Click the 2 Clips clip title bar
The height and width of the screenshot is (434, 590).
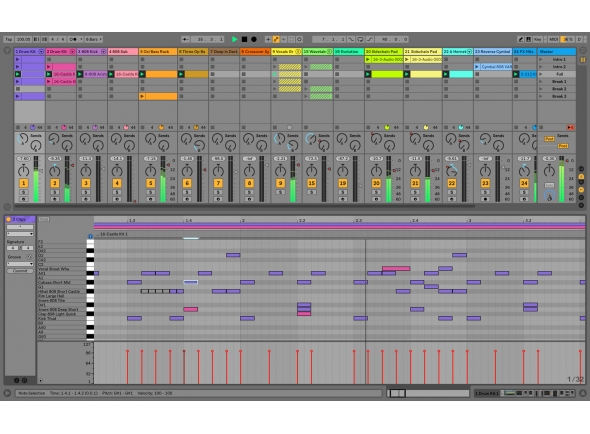coord(20,219)
